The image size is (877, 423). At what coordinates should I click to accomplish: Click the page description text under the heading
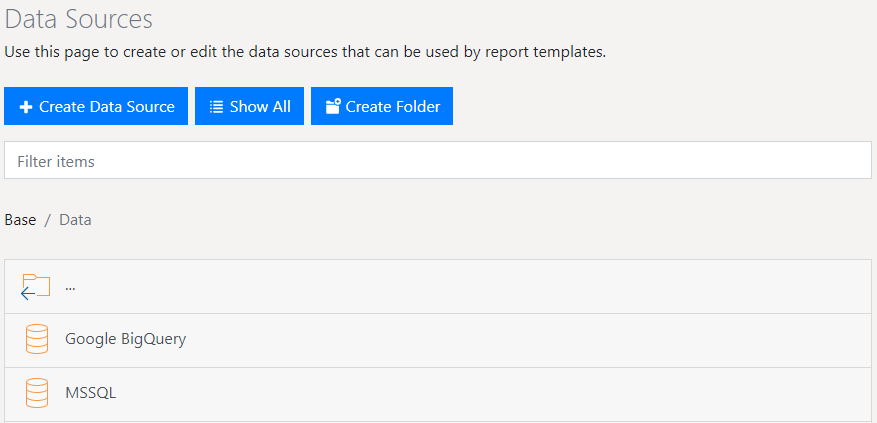coord(305,52)
